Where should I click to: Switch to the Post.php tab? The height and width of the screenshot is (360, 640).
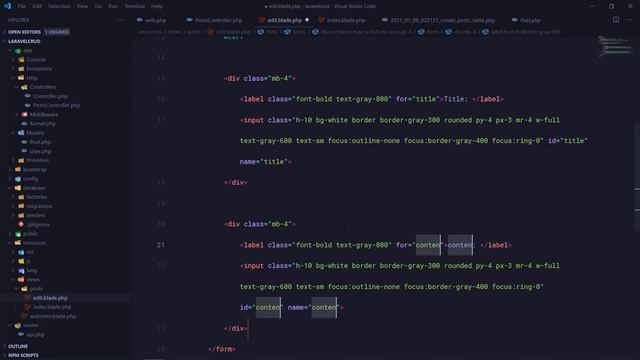tap(527, 20)
